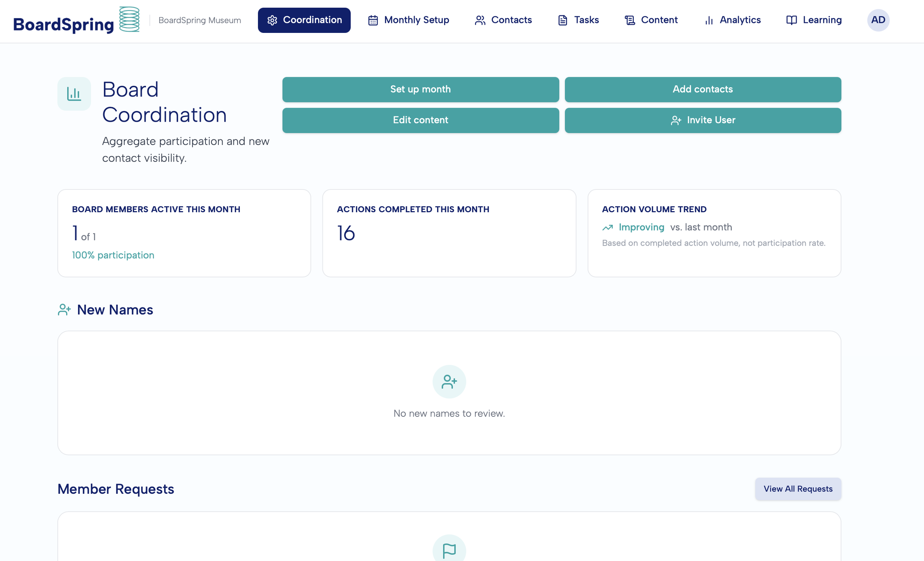This screenshot has width=924, height=561.
Task: Click the flag icon in Member Requests card
Action: (x=449, y=551)
